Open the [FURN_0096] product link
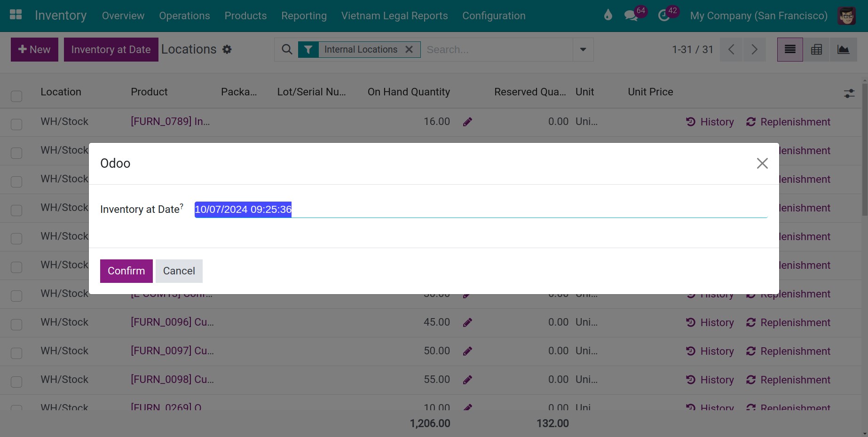 (x=172, y=322)
